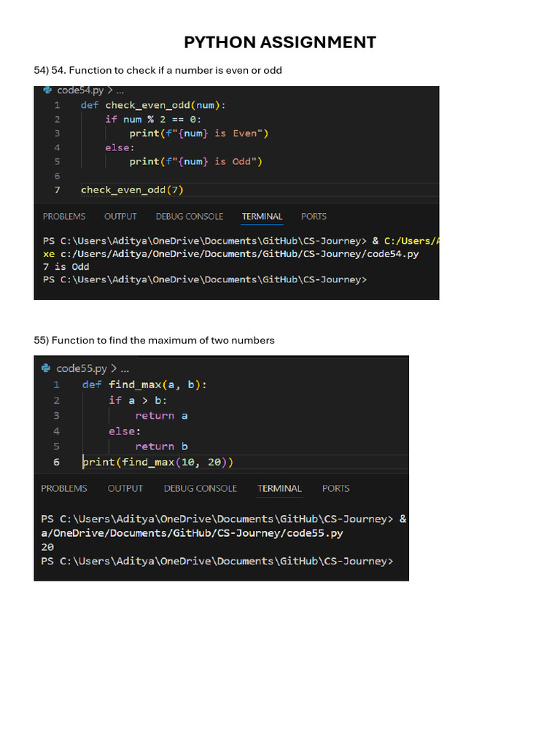Click the 'else:' line in code54

[x=120, y=147]
